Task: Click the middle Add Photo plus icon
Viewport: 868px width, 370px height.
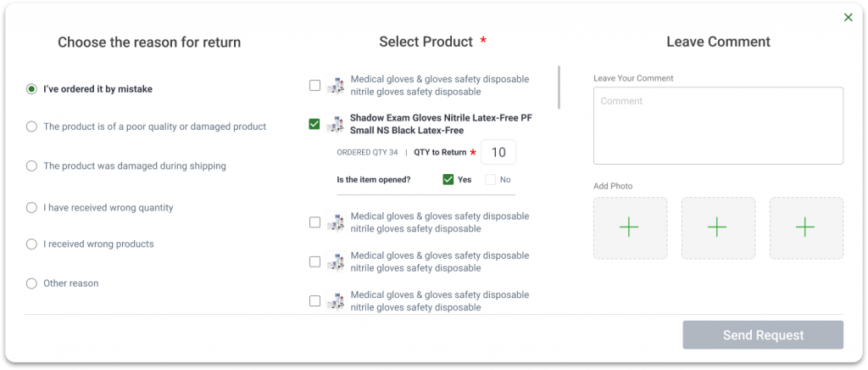Action: pyautogui.click(x=717, y=227)
